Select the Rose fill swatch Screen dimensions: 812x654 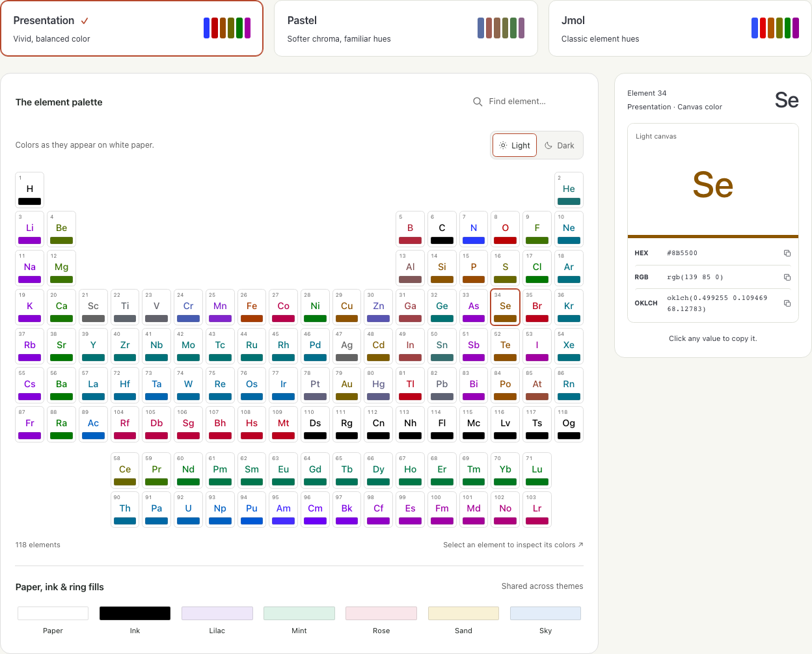[381, 613]
